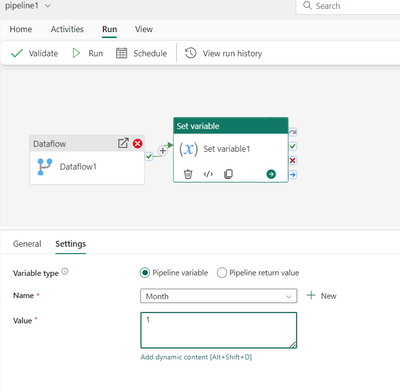Image resolution: width=400 pixels, height=392 pixels.
Task: Click inside the Value text box
Action: pyautogui.click(x=219, y=330)
